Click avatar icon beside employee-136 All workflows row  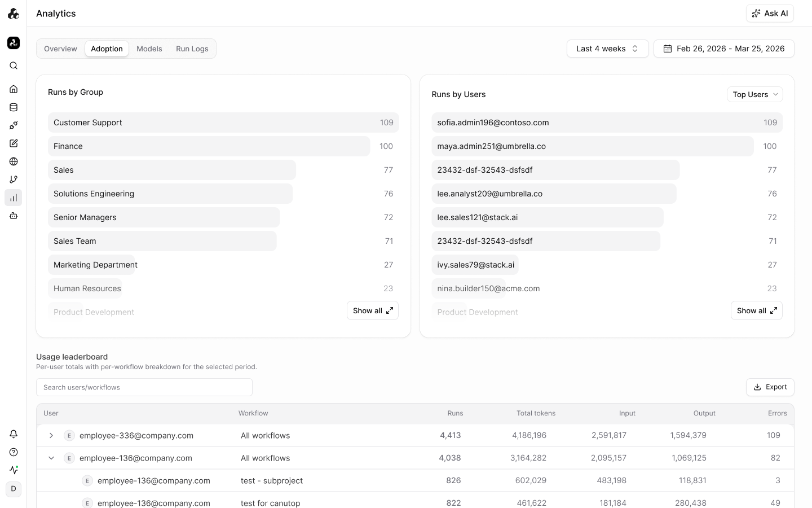(x=69, y=458)
